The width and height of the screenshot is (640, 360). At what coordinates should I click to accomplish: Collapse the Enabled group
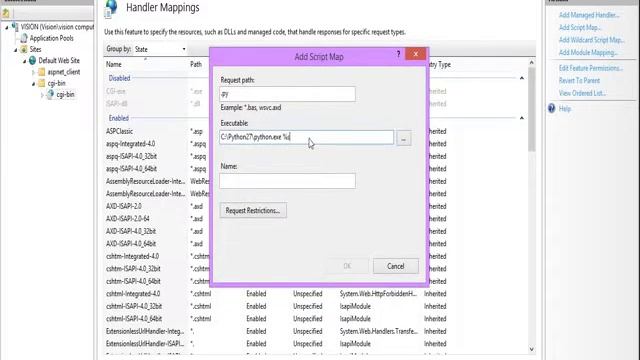coord(522,118)
